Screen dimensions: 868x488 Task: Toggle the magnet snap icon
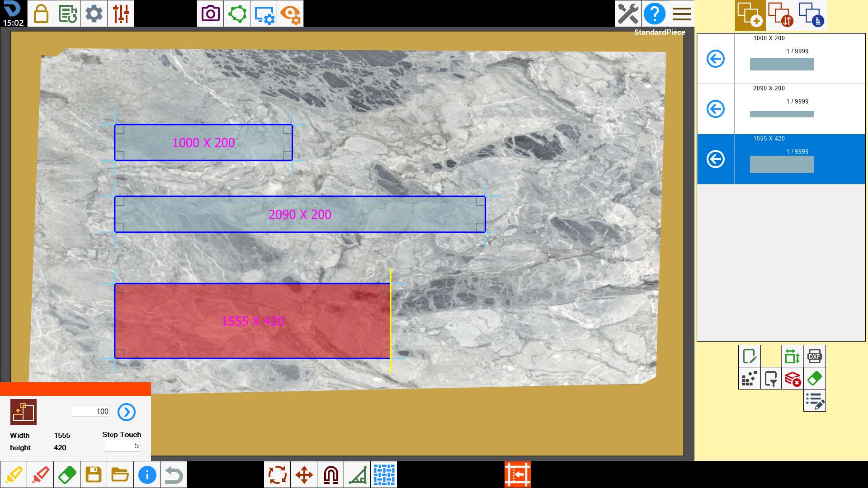pyautogui.click(x=330, y=475)
